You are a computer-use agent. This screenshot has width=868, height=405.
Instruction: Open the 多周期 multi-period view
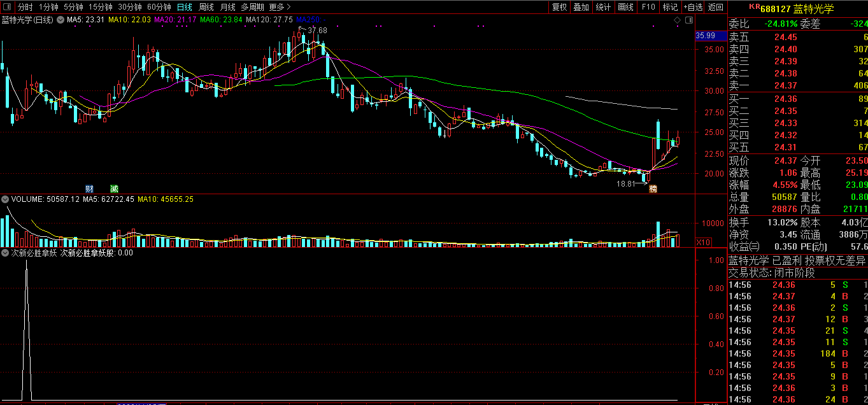pyautogui.click(x=252, y=7)
